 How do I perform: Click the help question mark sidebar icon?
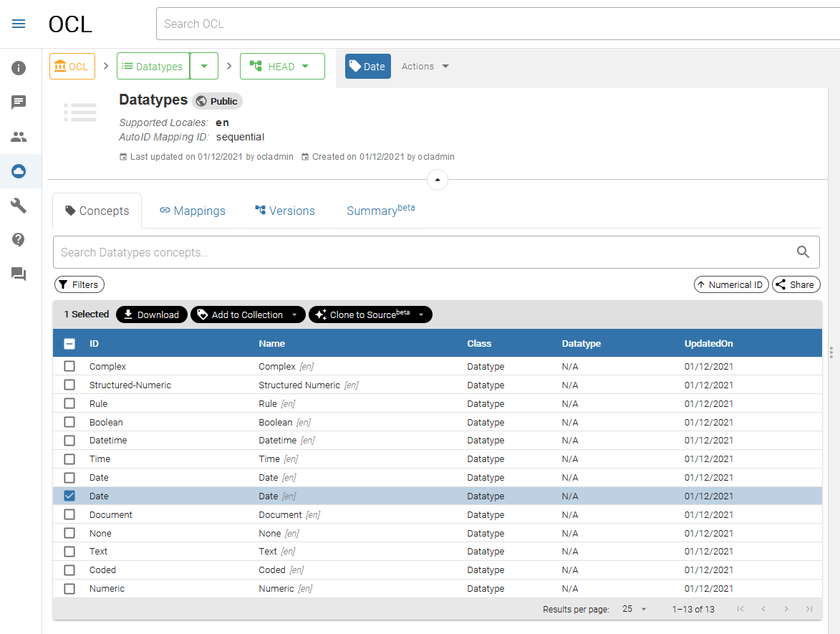tap(19, 240)
